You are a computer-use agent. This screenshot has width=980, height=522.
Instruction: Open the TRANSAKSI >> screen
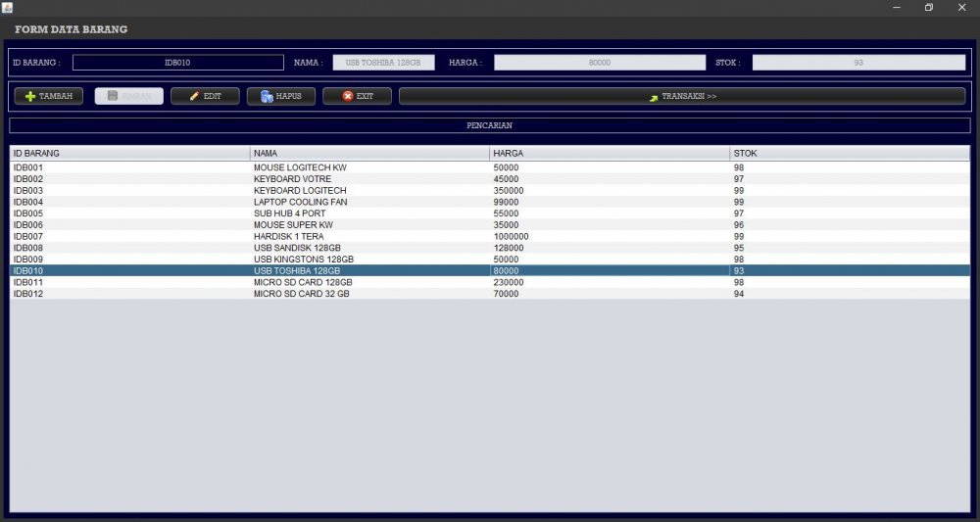(682, 96)
